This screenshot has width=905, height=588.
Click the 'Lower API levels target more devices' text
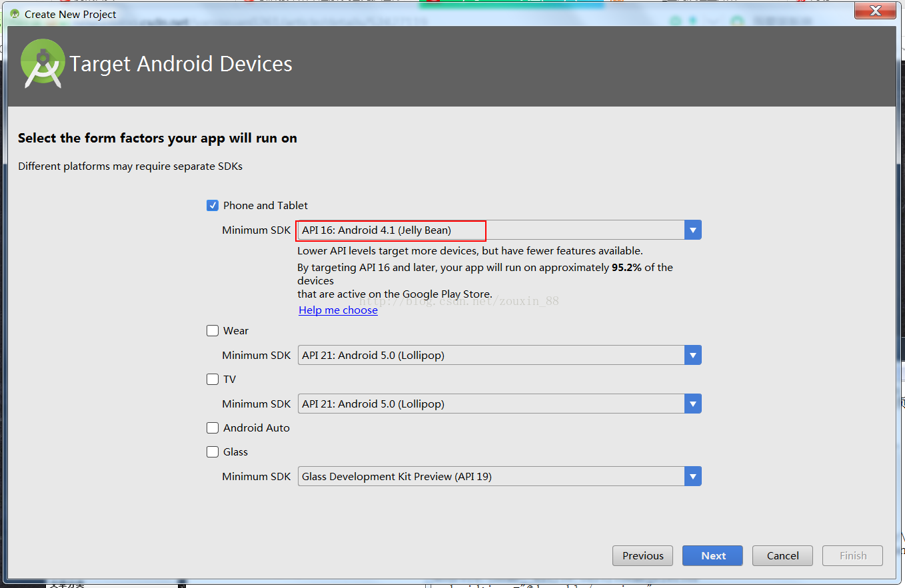pos(470,251)
